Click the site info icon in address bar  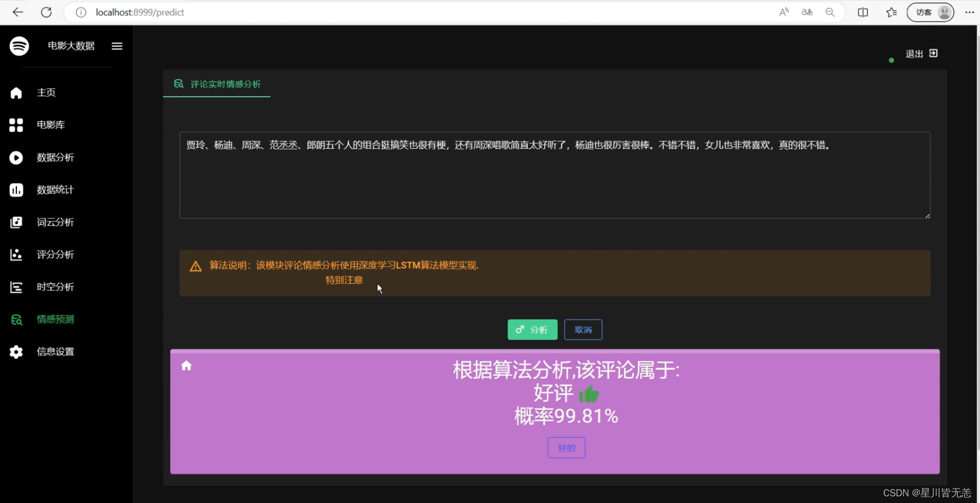(81, 12)
